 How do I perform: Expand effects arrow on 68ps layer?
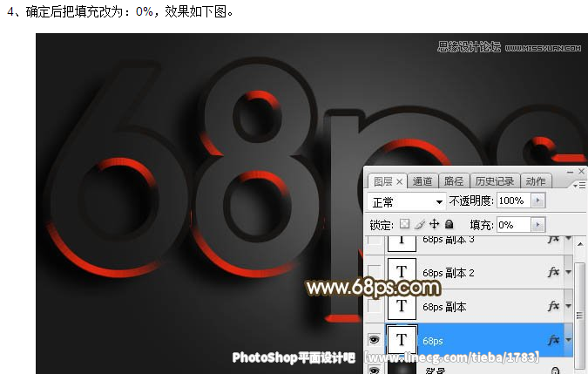(568, 340)
